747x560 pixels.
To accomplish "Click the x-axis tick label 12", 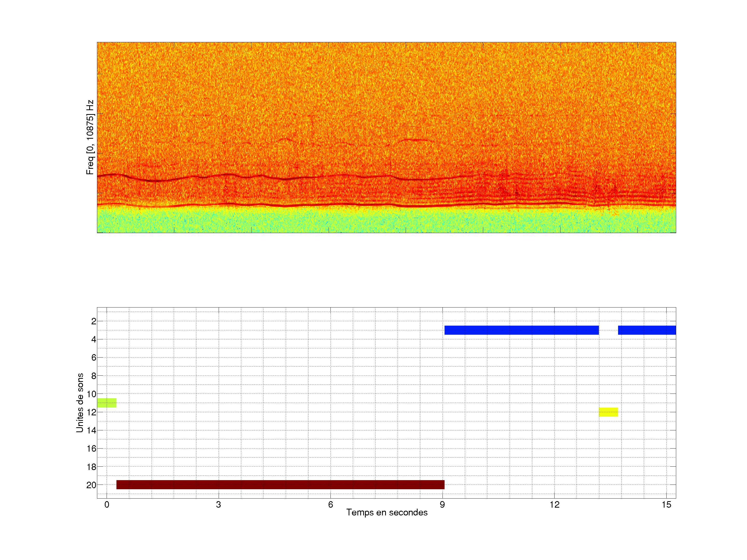I will point(554,505).
